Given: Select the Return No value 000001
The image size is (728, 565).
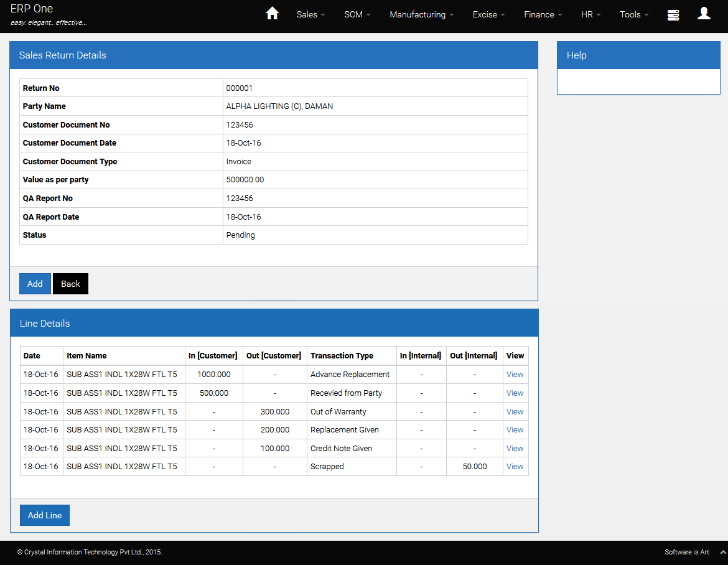Looking at the screenshot, I should (239, 88).
